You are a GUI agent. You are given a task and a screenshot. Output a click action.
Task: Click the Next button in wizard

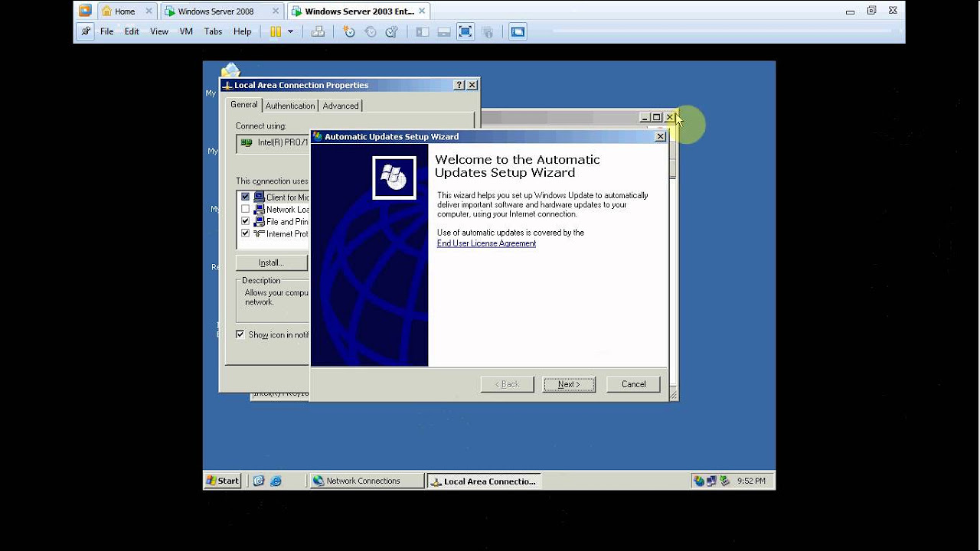click(569, 384)
